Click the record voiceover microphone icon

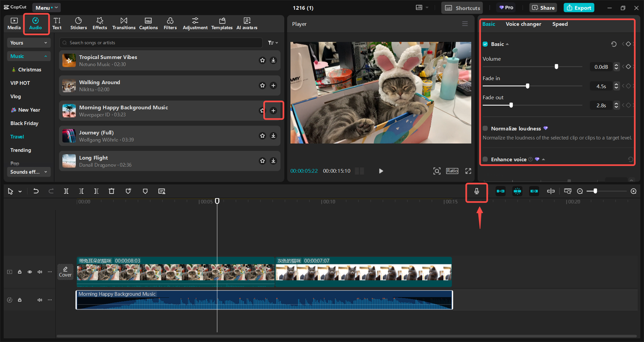476,191
